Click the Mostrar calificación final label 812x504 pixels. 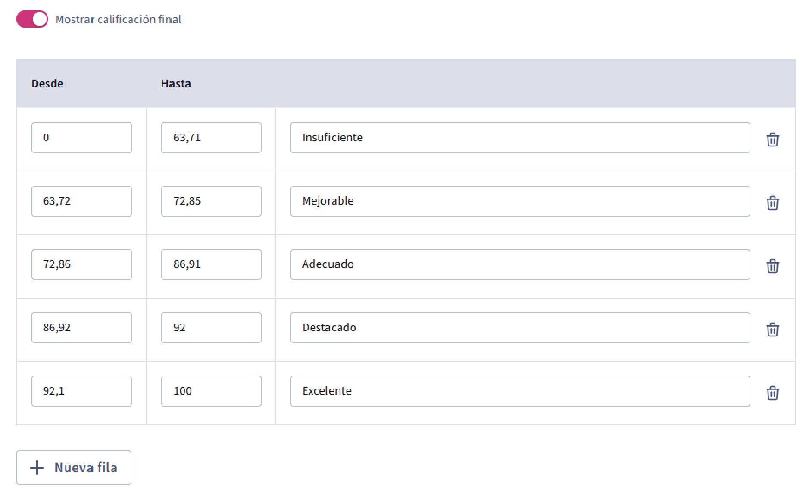pyautogui.click(x=118, y=19)
